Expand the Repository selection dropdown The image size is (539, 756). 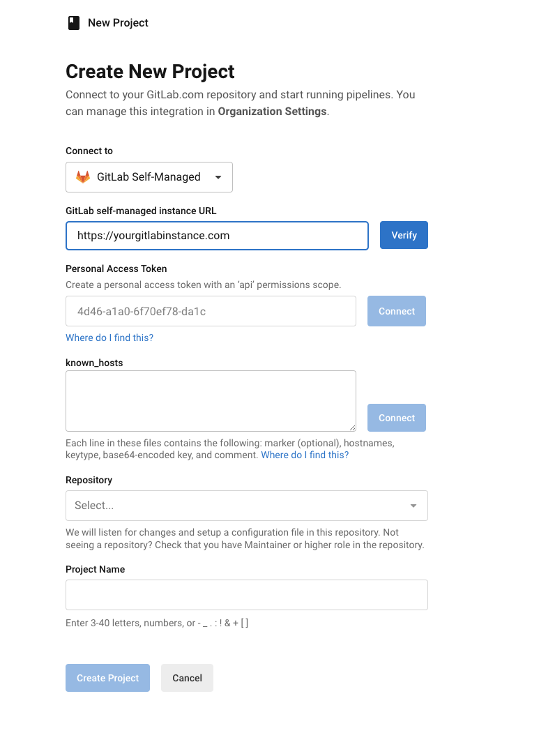pyautogui.click(x=247, y=505)
